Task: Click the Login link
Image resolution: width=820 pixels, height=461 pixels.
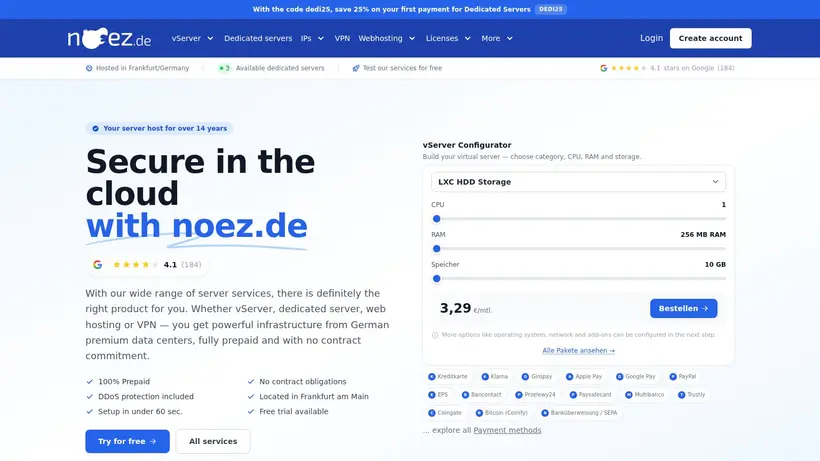Action: click(x=651, y=38)
